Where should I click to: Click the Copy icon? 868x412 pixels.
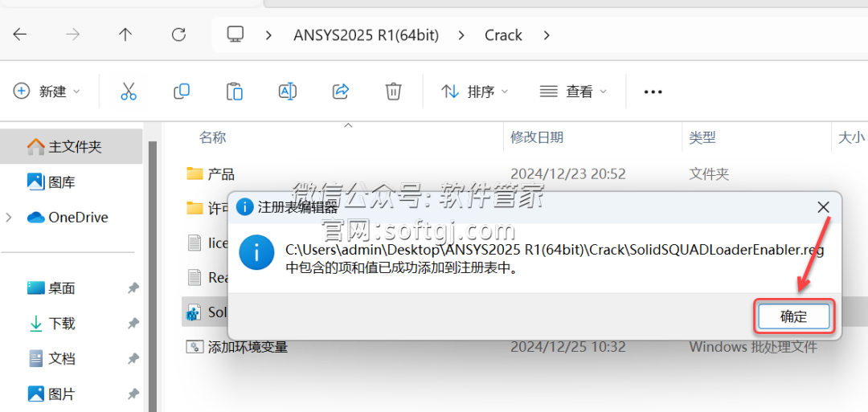pos(182,92)
